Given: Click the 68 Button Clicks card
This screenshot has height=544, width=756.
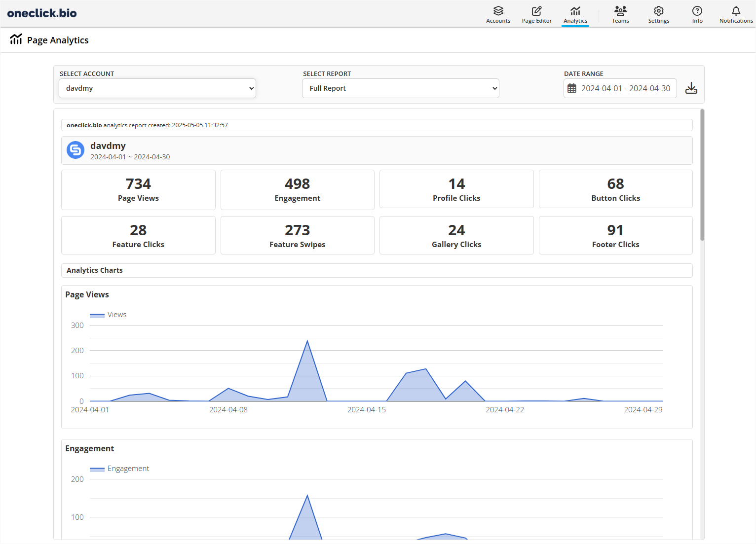Looking at the screenshot, I should 616,189.
